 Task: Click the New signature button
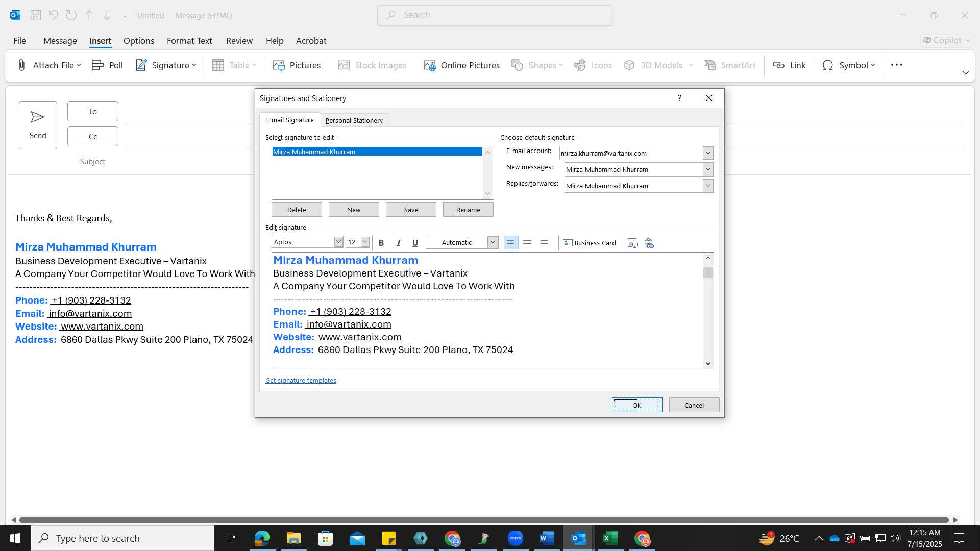click(x=354, y=210)
